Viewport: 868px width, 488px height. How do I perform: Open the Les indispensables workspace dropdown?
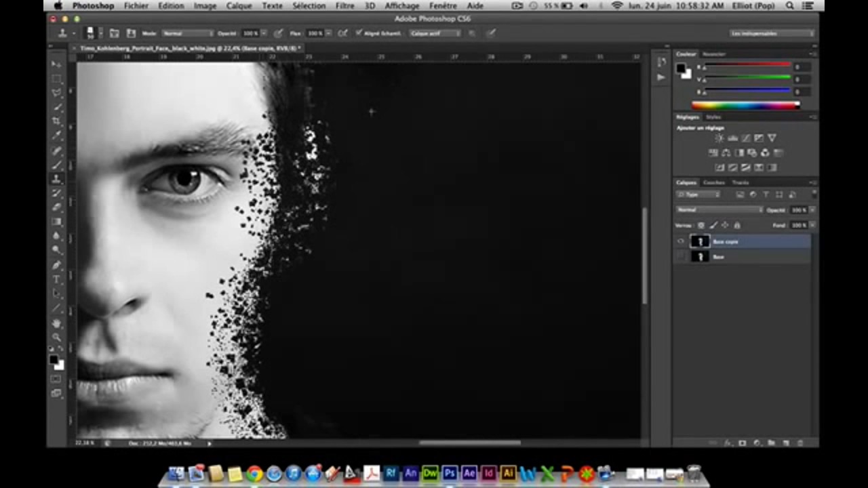click(x=772, y=33)
